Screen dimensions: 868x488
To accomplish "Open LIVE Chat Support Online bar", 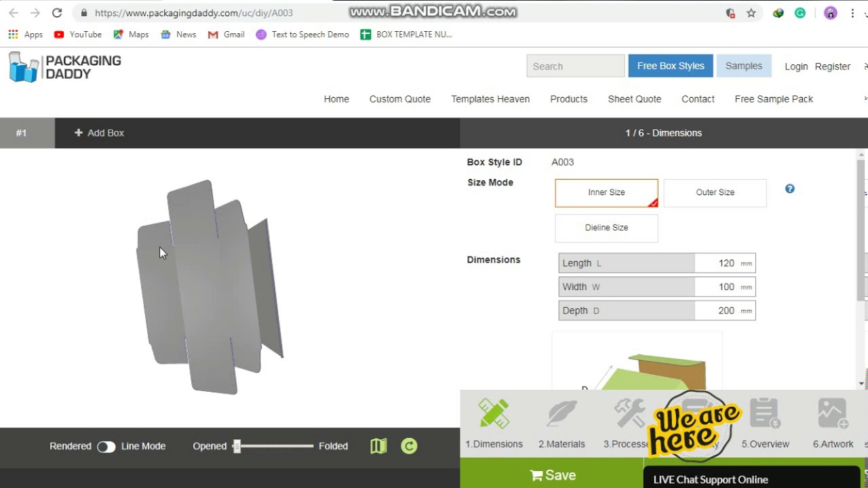I will [751, 479].
